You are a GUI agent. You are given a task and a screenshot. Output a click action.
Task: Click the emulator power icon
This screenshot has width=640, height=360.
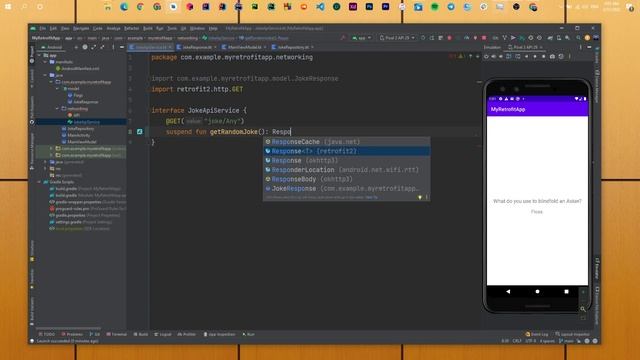point(486,57)
